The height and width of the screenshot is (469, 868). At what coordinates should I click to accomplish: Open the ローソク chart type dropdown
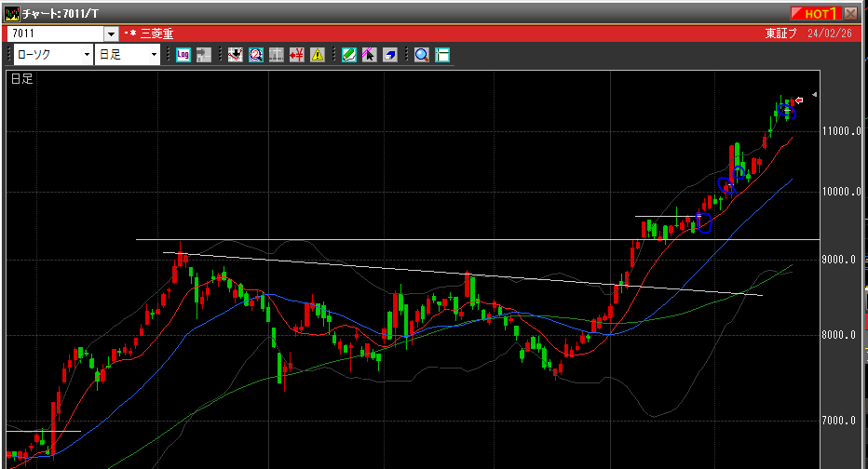[88, 55]
